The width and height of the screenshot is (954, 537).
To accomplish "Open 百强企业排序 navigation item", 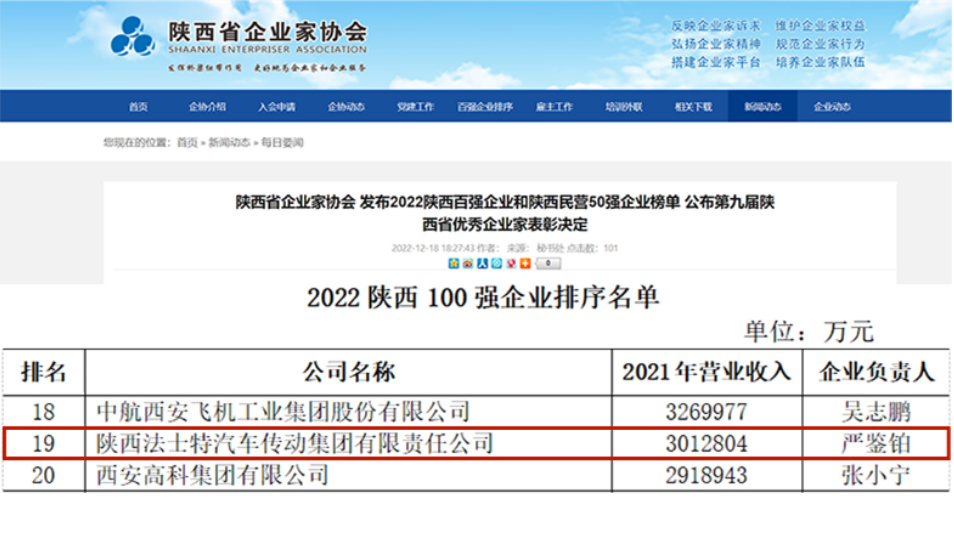I will pos(485,107).
